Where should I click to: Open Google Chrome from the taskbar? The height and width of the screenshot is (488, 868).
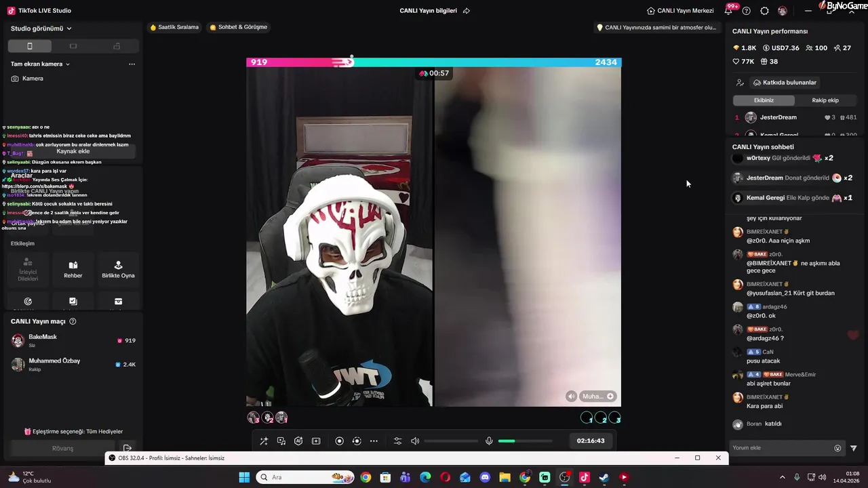(366, 477)
